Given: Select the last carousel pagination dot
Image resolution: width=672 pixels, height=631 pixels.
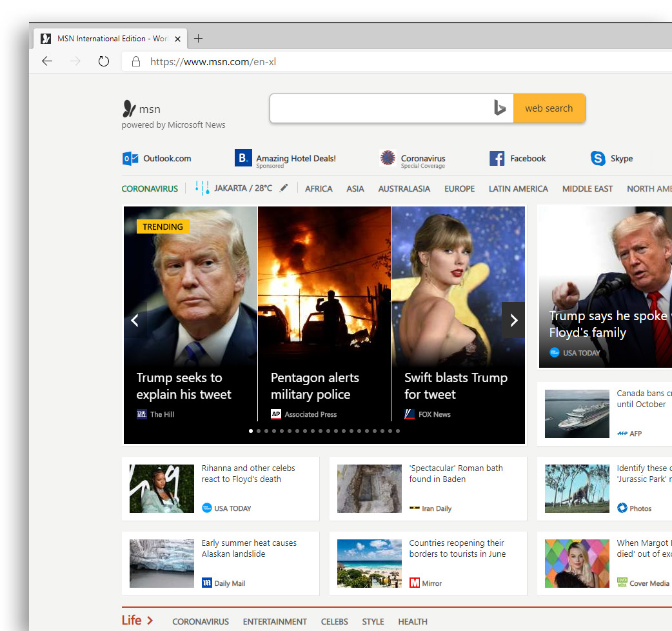Looking at the screenshot, I should tap(398, 431).
